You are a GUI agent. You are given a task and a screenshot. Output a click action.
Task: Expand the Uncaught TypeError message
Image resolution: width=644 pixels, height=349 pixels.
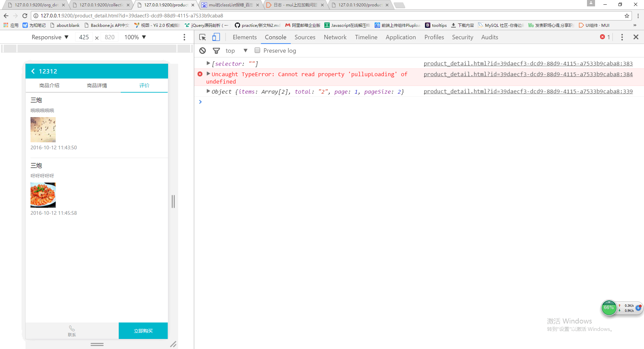pyautogui.click(x=208, y=74)
